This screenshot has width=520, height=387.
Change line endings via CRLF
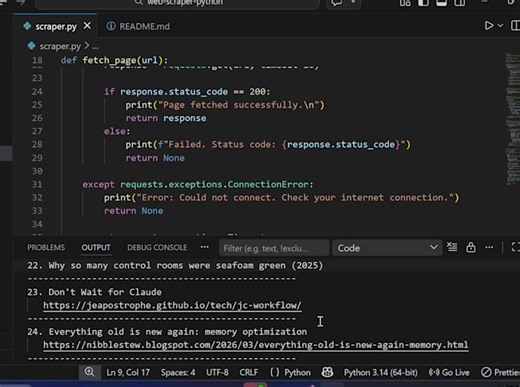[249, 372]
